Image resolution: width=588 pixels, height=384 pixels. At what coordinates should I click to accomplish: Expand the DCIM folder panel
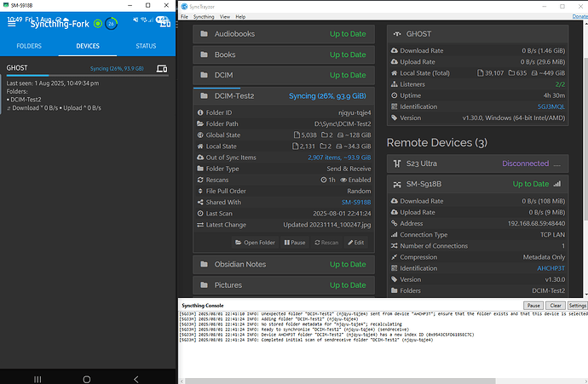point(284,75)
